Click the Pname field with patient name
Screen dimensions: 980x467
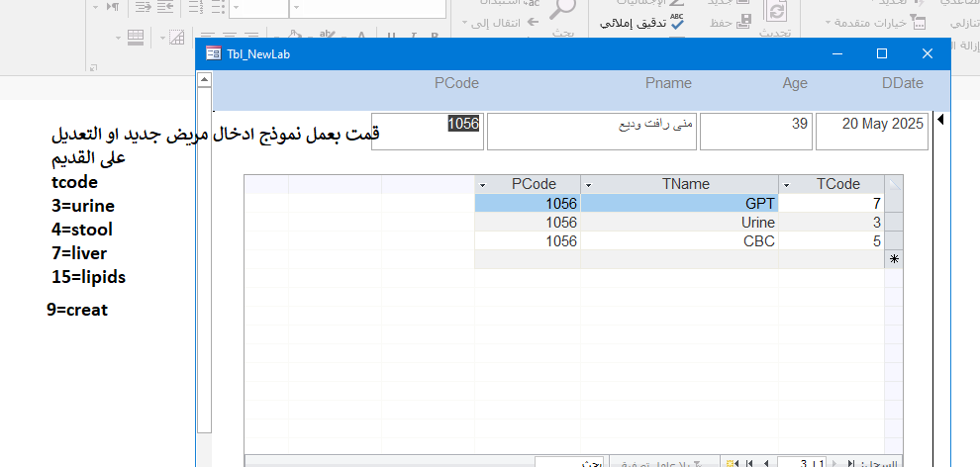pyautogui.click(x=592, y=132)
